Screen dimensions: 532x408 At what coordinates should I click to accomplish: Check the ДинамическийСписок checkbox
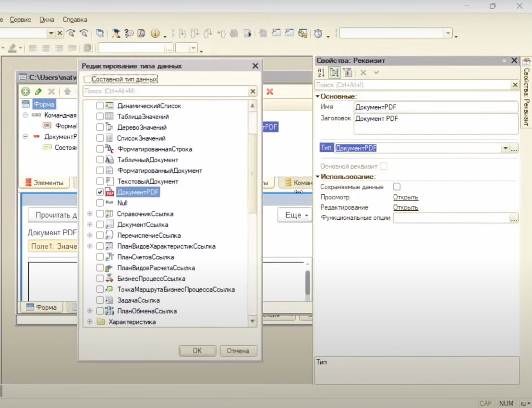pos(100,106)
